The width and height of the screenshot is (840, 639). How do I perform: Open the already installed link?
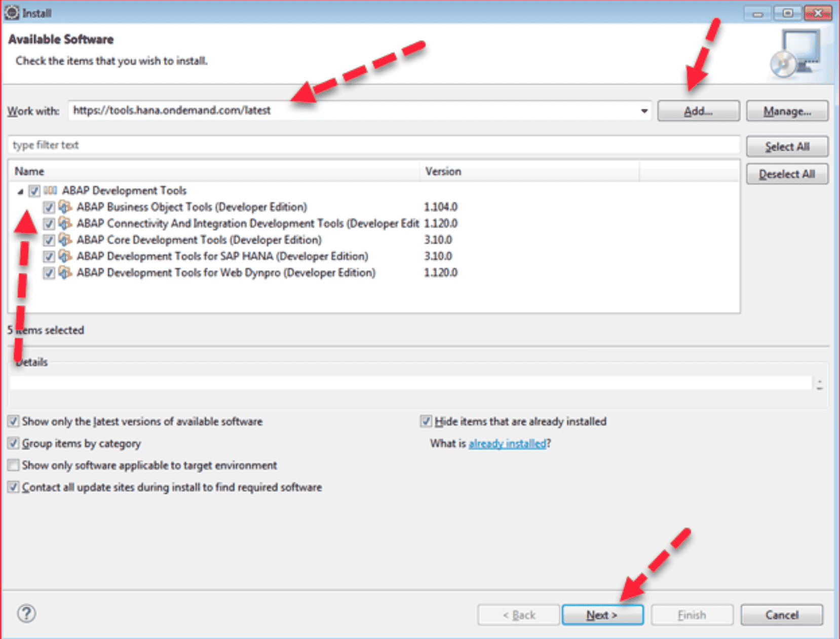tap(507, 443)
